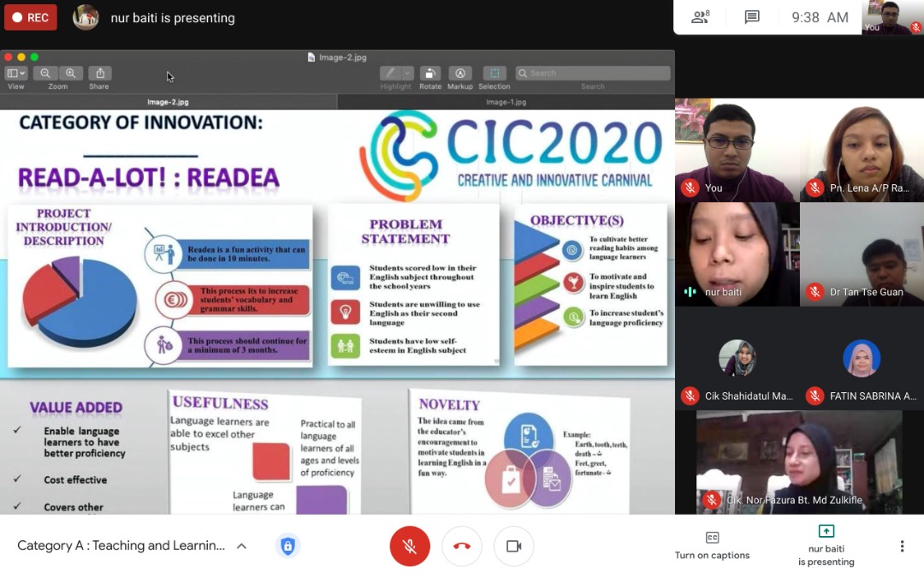The height and width of the screenshot is (578, 924).
Task: Select nur baiti's video tile
Action: click(x=737, y=254)
